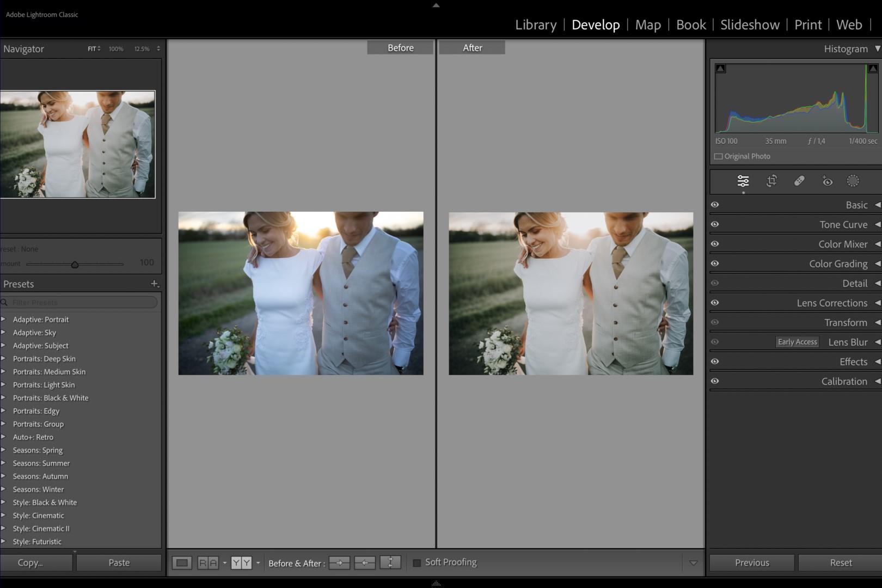
Task: Expand the Basic panel
Action: pyautogui.click(x=878, y=205)
